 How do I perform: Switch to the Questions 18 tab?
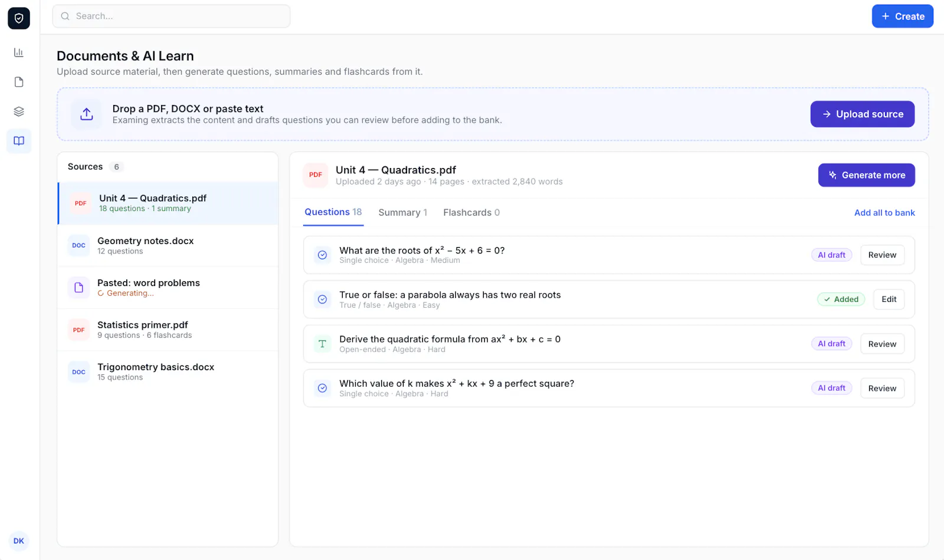tap(333, 212)
